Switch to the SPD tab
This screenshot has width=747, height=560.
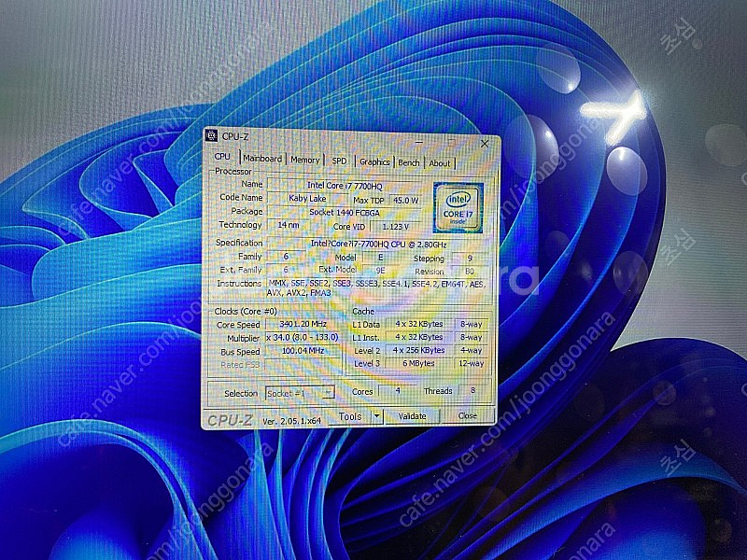(339, 161)
